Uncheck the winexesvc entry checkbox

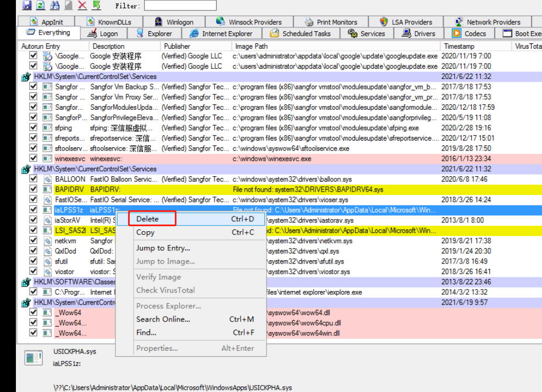(x=34, y=159)
